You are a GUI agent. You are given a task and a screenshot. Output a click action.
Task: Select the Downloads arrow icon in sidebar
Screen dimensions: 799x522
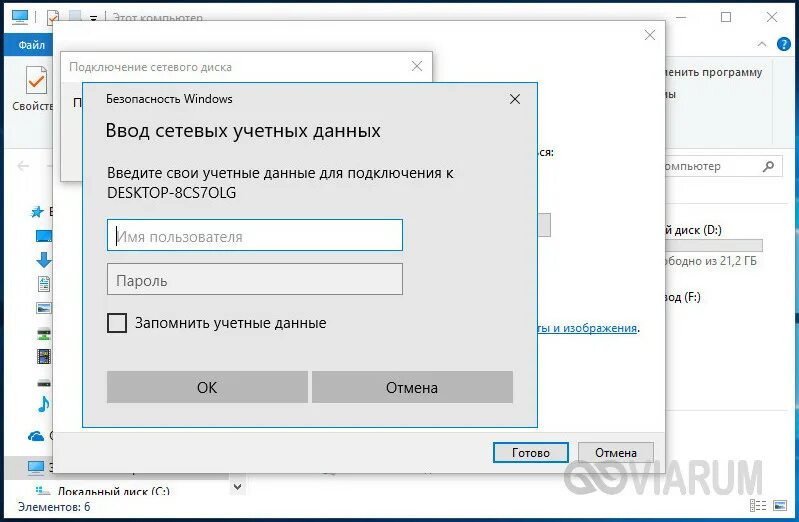point(44,260)
